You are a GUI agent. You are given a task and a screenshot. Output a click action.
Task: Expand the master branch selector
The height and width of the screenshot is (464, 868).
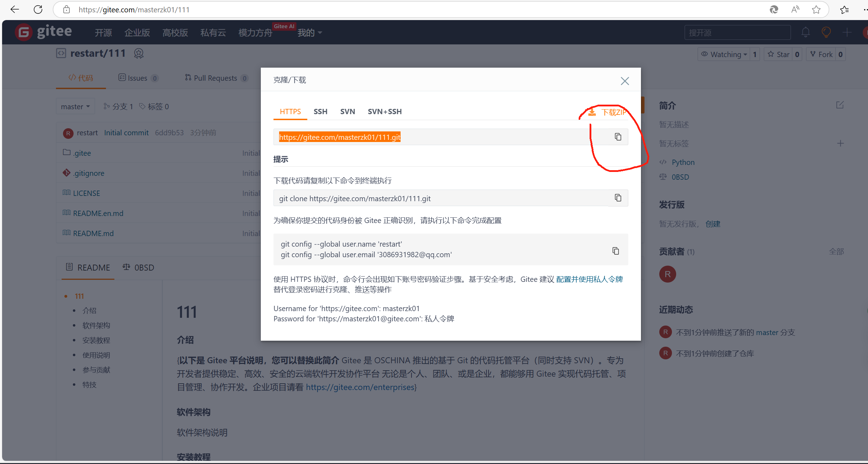click(75, 106)
